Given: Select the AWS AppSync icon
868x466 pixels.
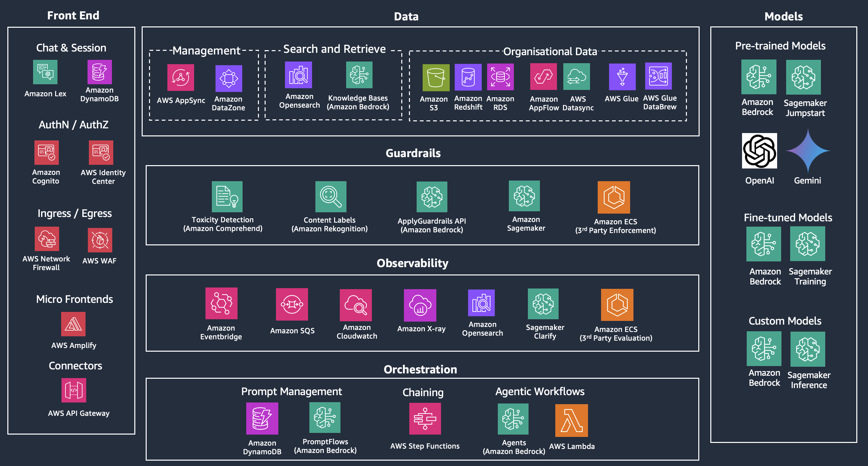Looking at the screenshot, I should coord(181,78).
